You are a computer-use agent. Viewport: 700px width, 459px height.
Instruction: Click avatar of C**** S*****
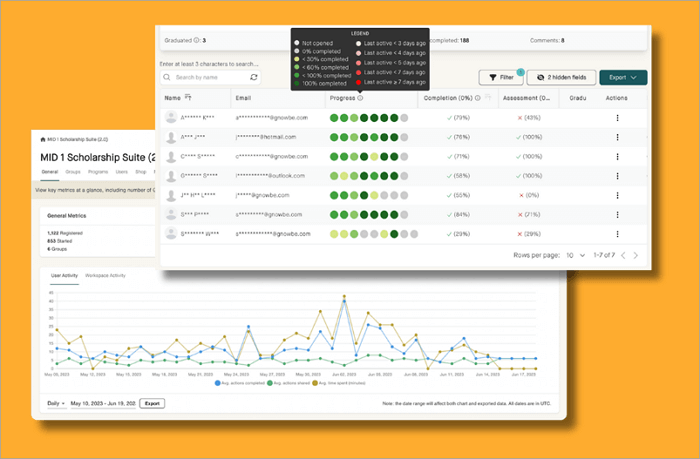[171, 156]
